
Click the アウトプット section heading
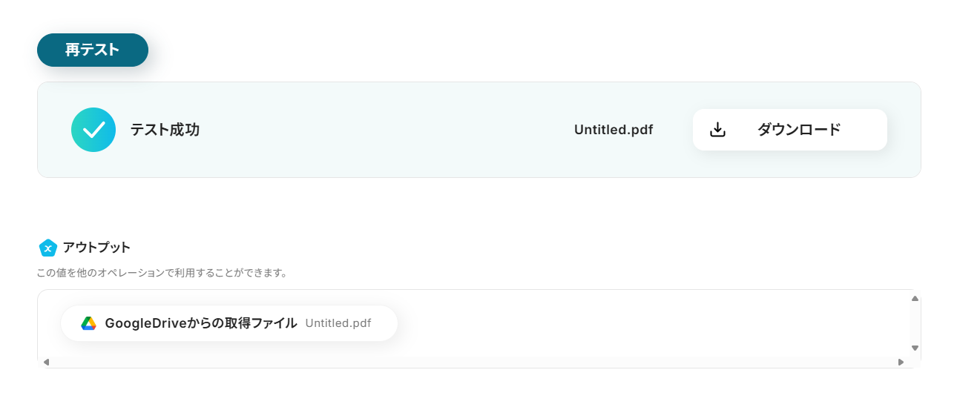coord(96,248)
